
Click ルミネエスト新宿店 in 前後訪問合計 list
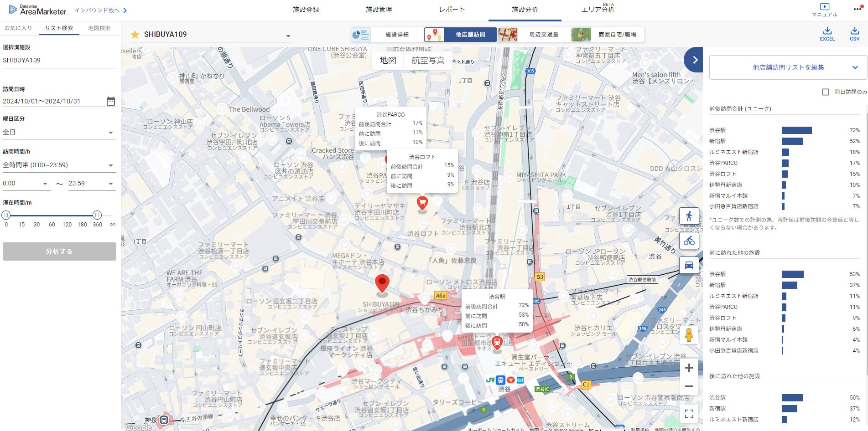pos(734,152)
